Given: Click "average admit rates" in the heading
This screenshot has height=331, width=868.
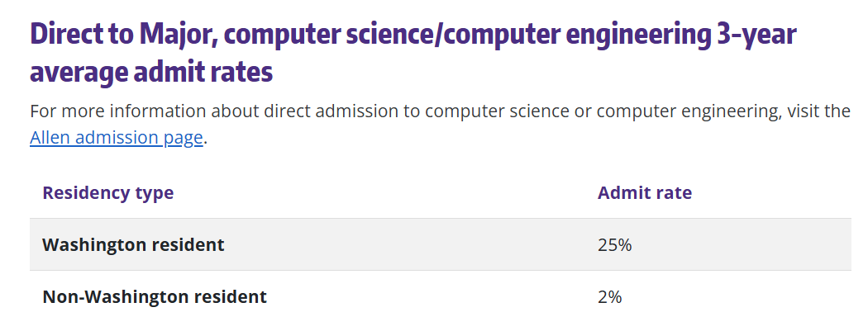Looking at the screenshot, I should [151, 73].
